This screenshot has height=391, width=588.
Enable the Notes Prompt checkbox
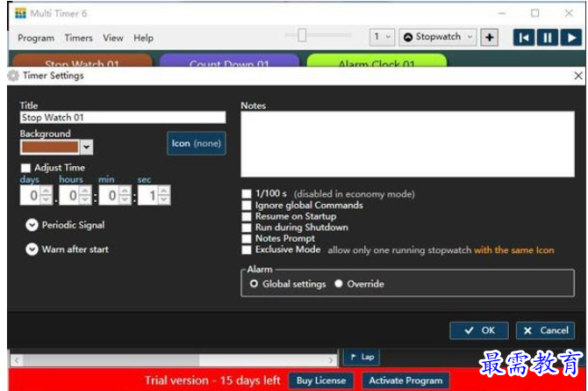[247, 238]
